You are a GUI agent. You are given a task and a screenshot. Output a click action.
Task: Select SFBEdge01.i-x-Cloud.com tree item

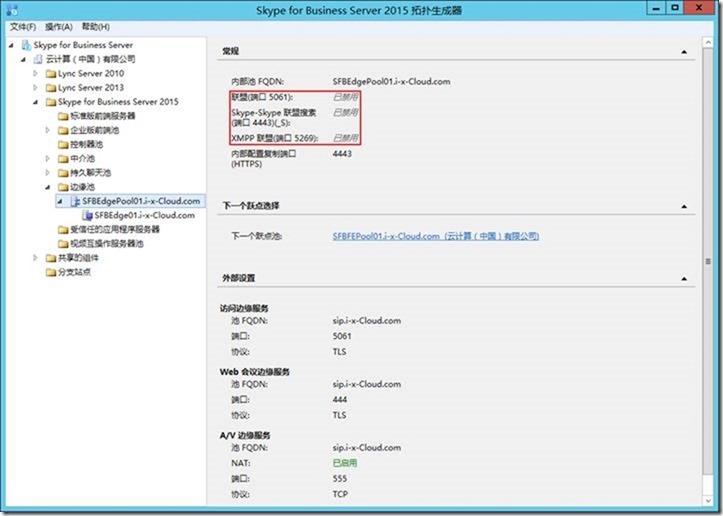pyautogui.click(x=144, y=215)
